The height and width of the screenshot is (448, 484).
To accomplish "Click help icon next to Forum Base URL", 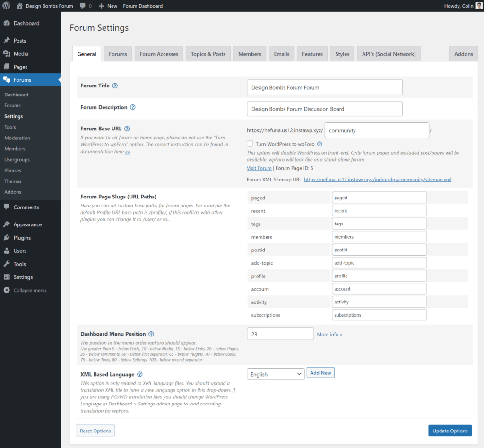I will tap(127, 129).
